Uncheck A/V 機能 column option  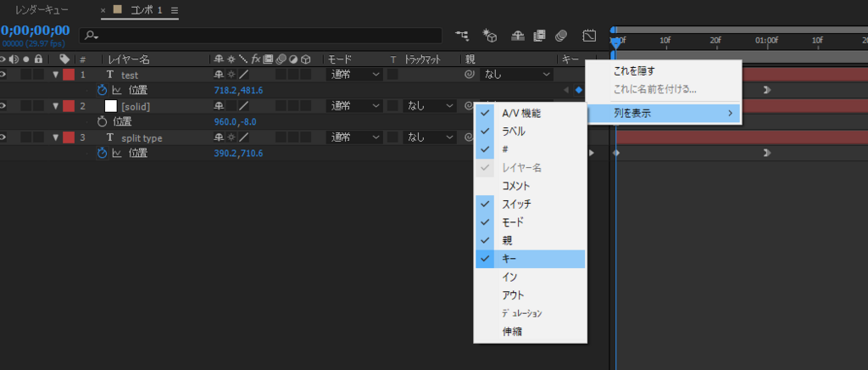[x=530, y=114]
